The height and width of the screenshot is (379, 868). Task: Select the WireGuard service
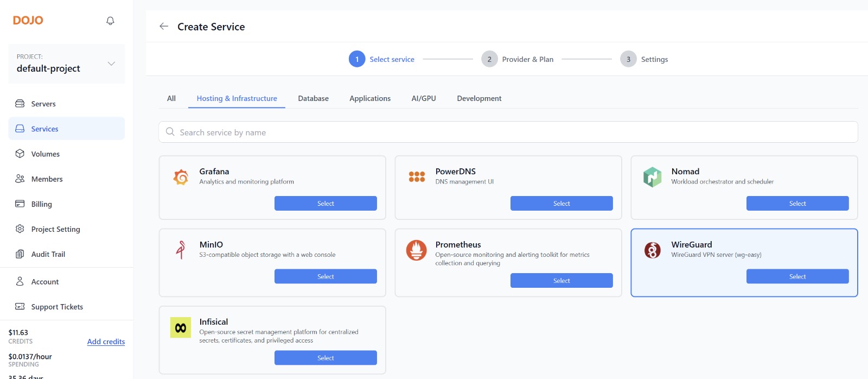tap(797, 276)
